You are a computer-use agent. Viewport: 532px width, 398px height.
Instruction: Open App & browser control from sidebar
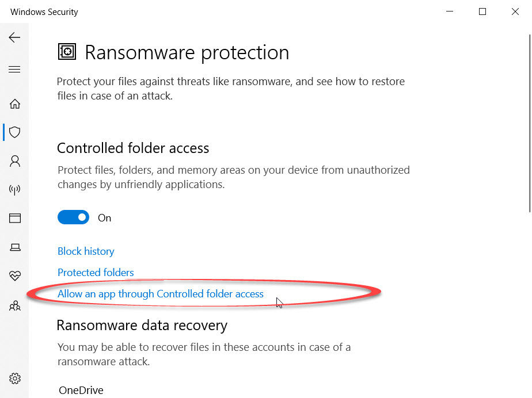[14, 219]
